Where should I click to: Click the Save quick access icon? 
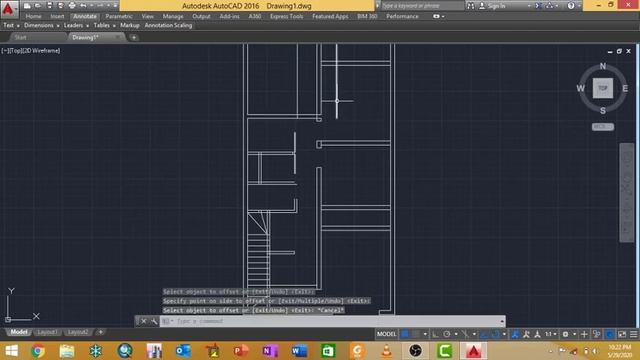click(x=49, y=6)
